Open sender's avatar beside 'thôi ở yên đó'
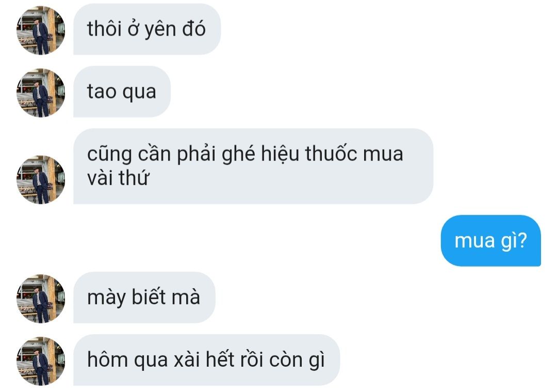This screenshot has height=392, width=557. 41,30
